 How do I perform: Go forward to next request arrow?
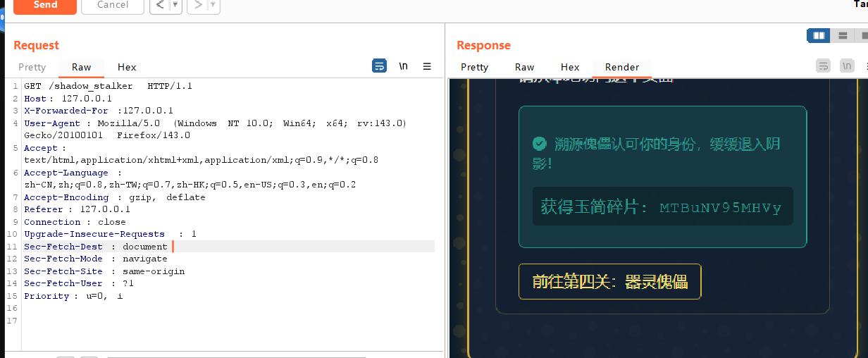coord(197,5)
